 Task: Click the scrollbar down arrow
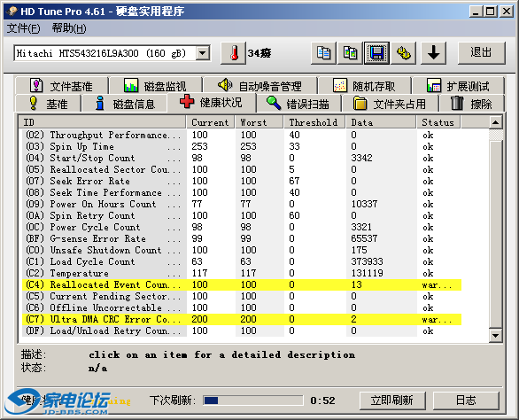pyautogui.click(x=495, y=335)
